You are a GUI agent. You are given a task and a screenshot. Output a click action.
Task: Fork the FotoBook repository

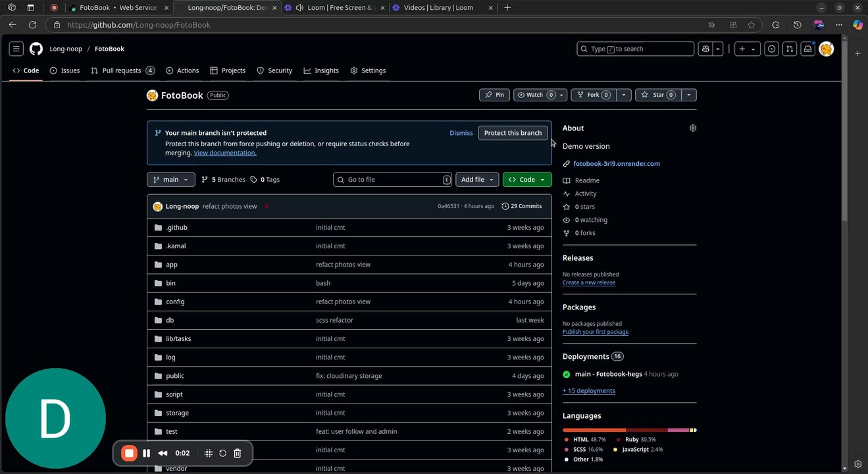[593, 95]
